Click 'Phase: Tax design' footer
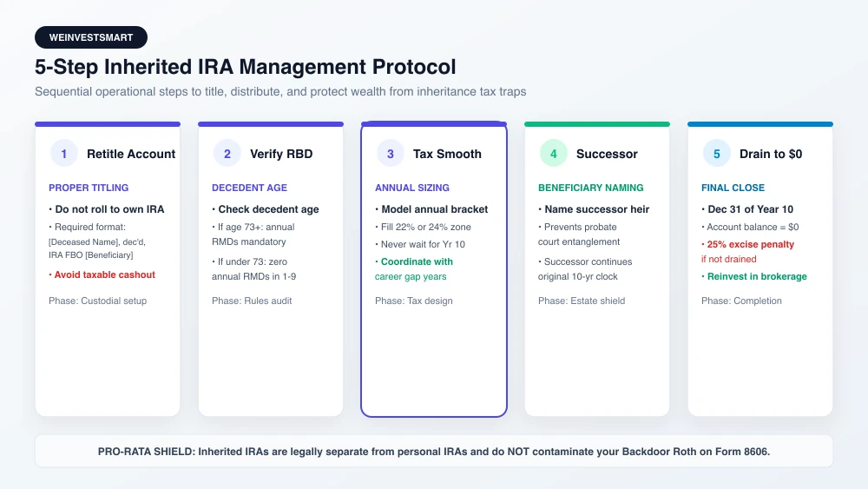 (x=413, y=301)
